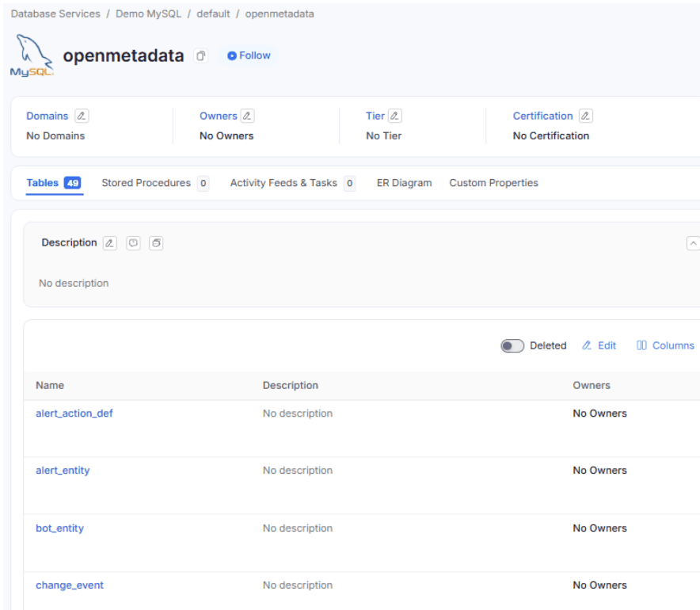Go to the Custom Properties tab
700x610 pixels.
pos(493,183)
